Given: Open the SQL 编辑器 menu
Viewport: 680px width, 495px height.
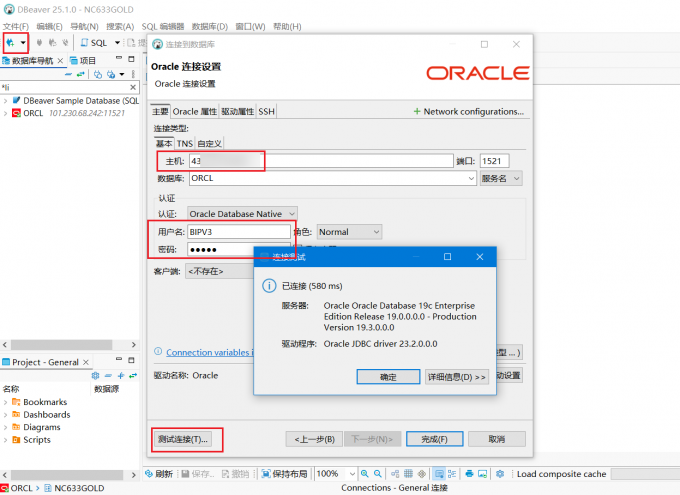Looking at the screenshot, I should [x=163, y=26].
